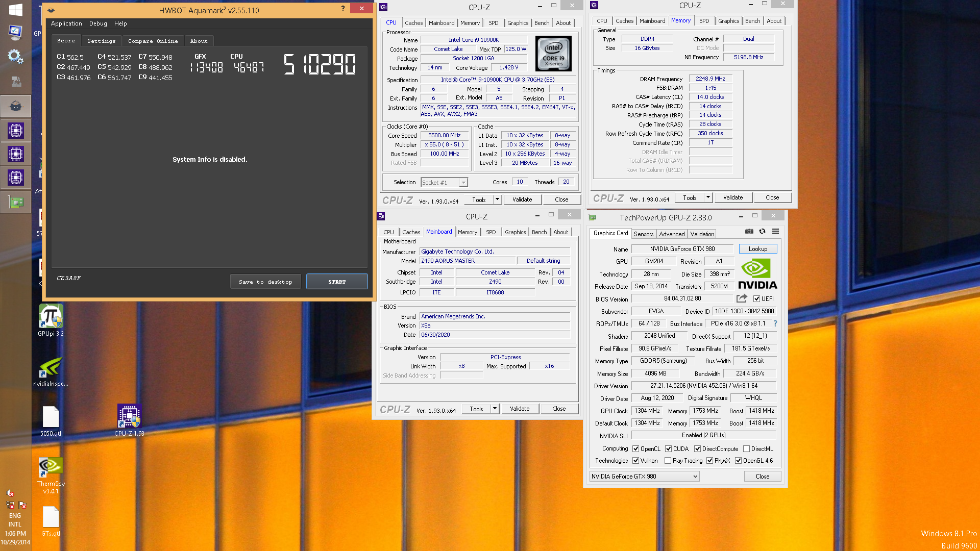
Task: Toggle the PhysX checkbox
Action: [709, 461]
